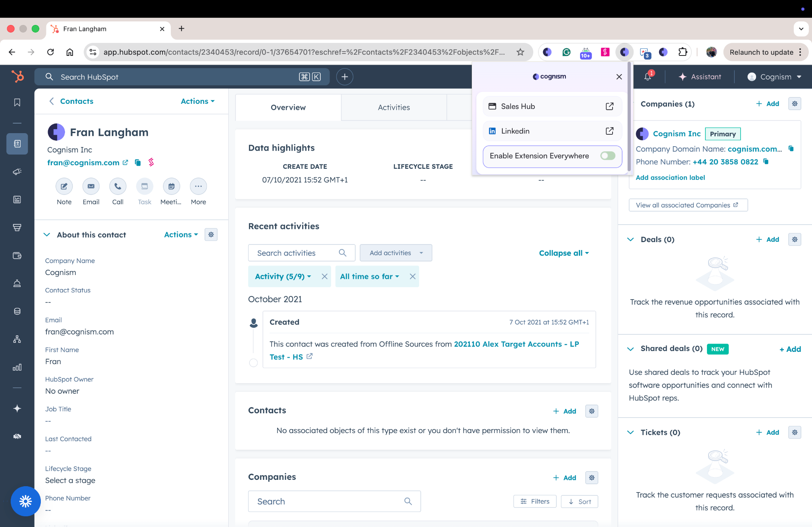This screenshot has height=527, width=812.
Task: Open Companies card settings gear icon
Action: click(795, 104)
